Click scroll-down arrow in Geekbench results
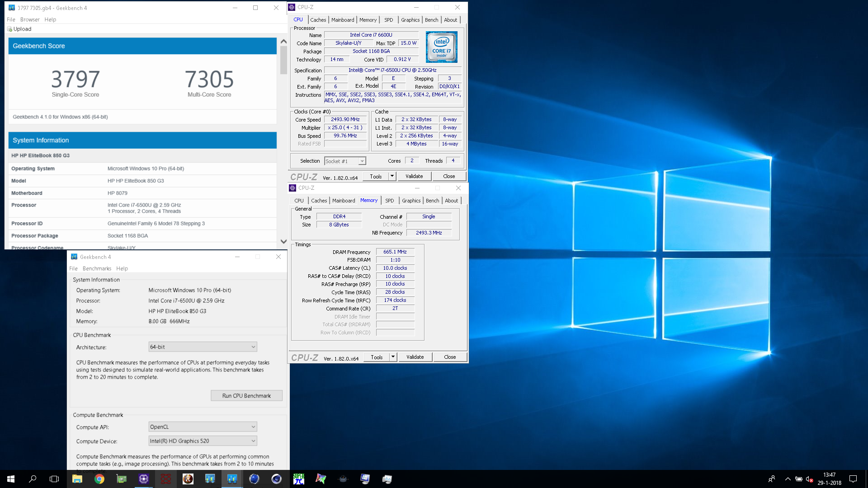868x488 pixels. coord(283,242)
